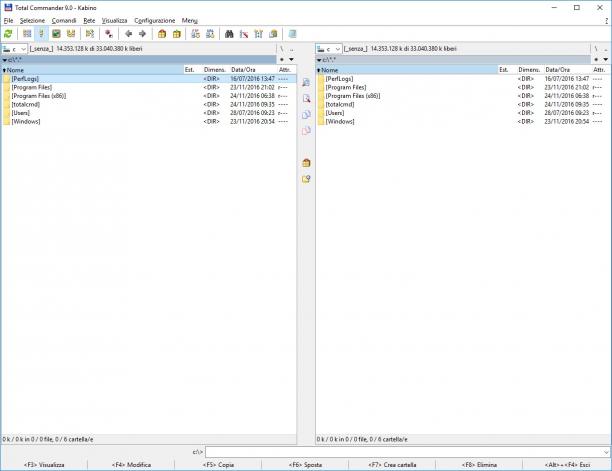Open left panel favorites star button

click(x=282, y=59)
